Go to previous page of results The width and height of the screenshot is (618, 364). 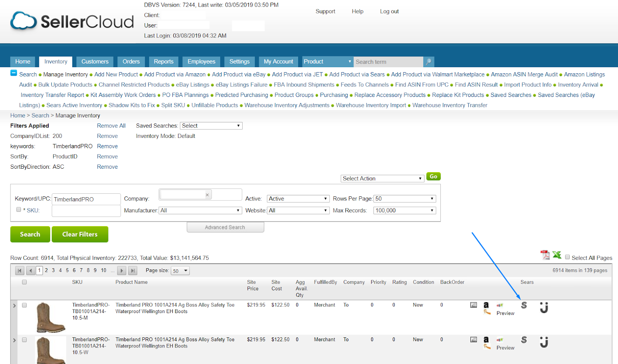click(x=31, y=271)
